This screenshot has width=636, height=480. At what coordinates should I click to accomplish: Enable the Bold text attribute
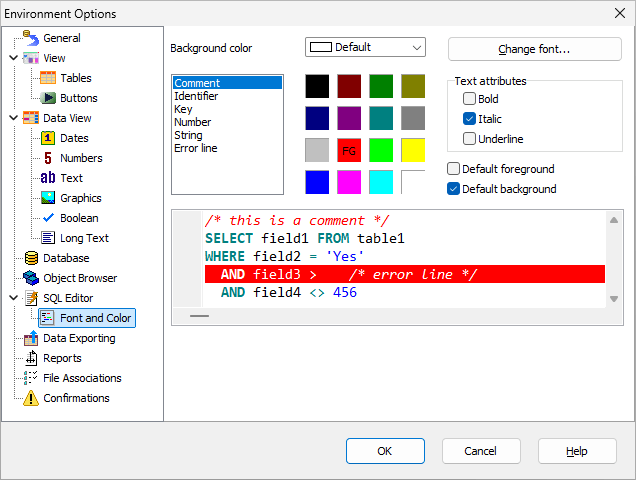(469, 99)
